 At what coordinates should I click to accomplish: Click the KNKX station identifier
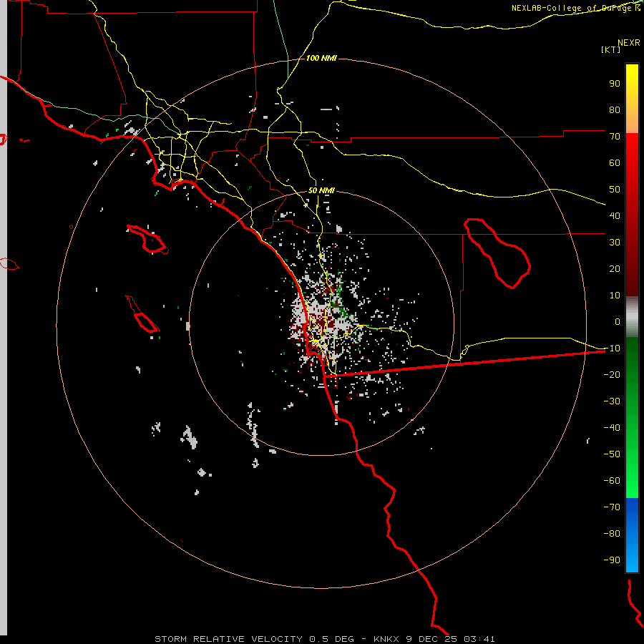(386, 639)
